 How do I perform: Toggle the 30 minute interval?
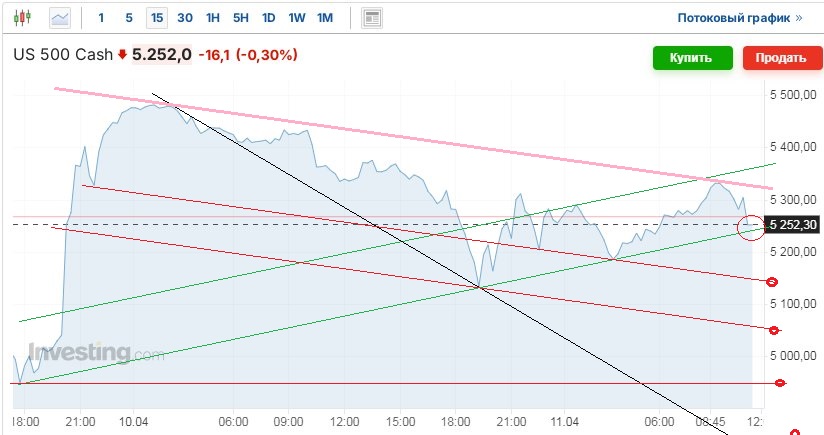pyautogui.click(x=185, y=18)
